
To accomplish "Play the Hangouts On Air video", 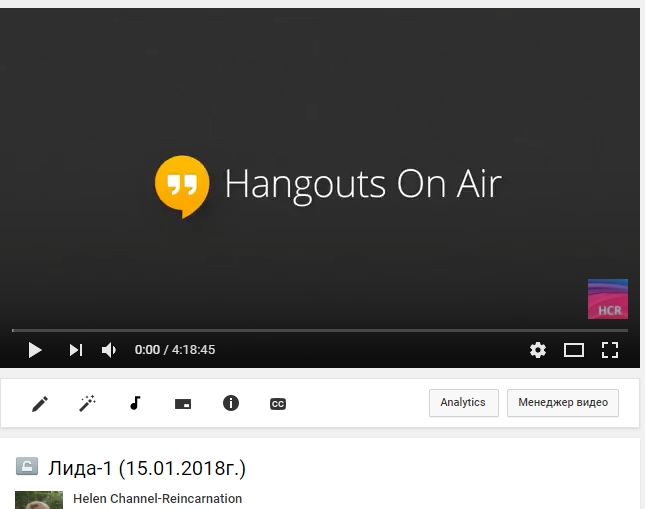I will [x=35, y=350].
